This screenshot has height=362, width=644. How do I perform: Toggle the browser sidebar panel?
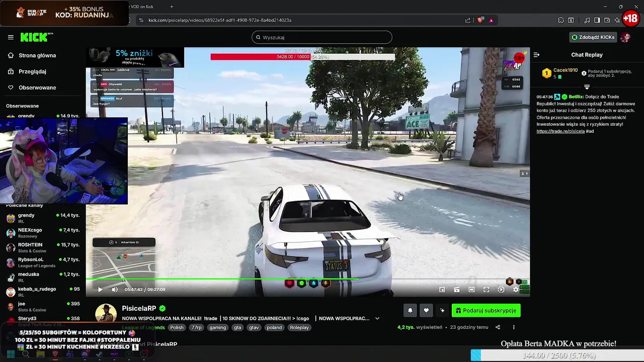tap(597, 20)
